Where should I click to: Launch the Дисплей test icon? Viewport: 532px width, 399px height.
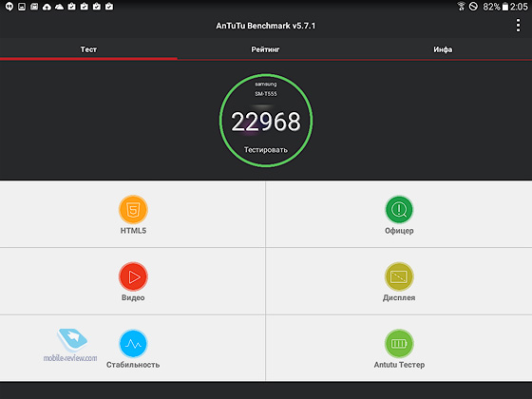[399, 276]
